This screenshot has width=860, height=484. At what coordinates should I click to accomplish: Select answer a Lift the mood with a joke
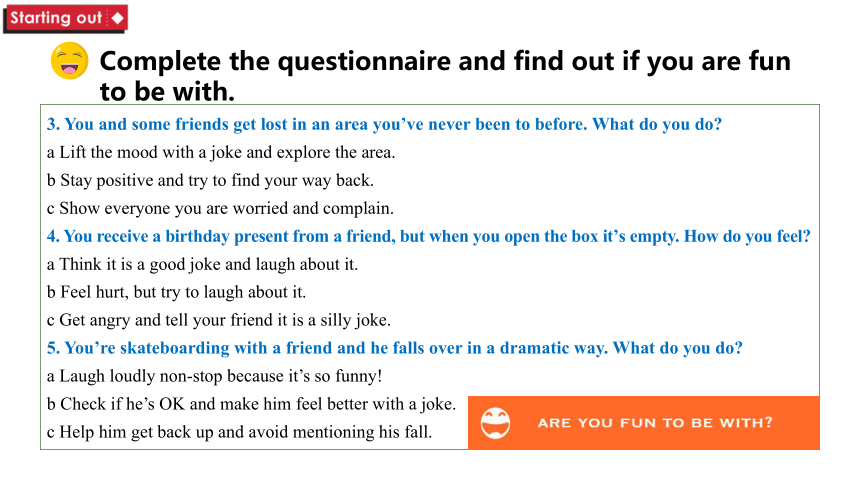(x=221, y=152)
